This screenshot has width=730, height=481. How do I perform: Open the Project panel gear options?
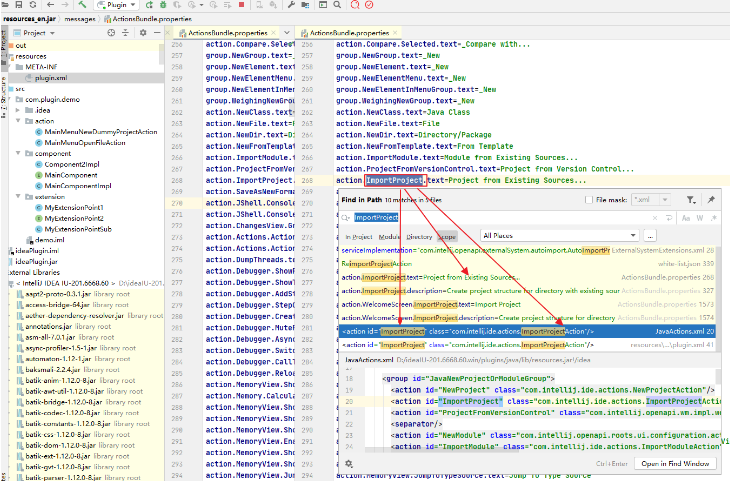point(143,33)
